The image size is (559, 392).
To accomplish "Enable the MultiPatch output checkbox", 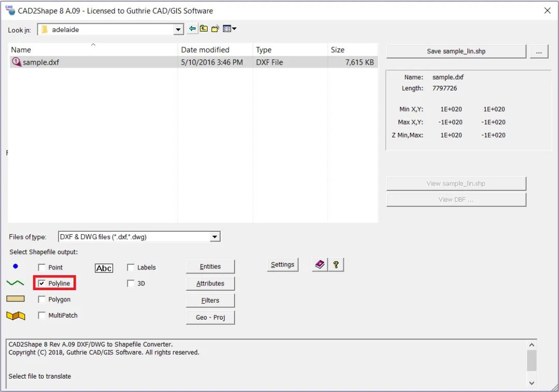I will pyautogui.click(x=42, y=315).
